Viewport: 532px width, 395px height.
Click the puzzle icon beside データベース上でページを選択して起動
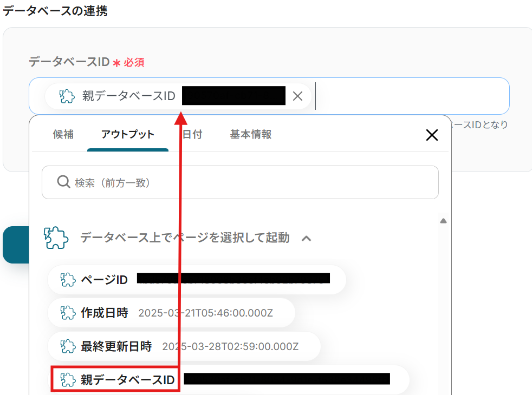[56, 238]
